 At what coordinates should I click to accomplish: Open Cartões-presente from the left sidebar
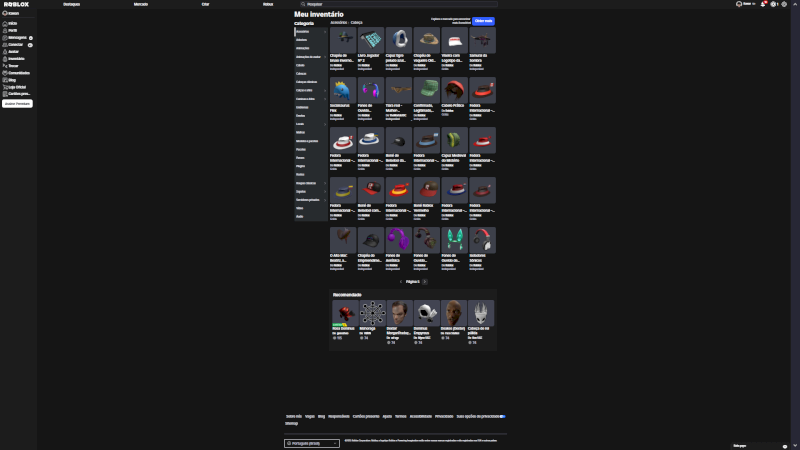[x=17, y=94]
